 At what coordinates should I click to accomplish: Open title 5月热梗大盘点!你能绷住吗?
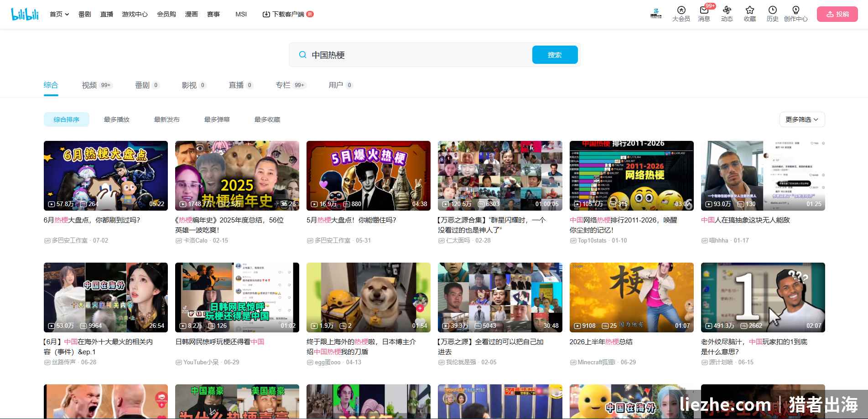coord(352,220)
